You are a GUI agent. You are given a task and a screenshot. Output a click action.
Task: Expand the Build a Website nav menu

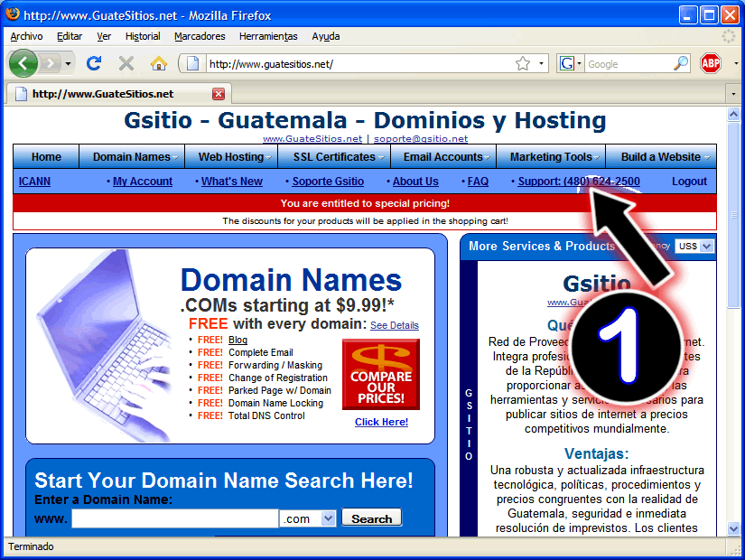[661, 156]
